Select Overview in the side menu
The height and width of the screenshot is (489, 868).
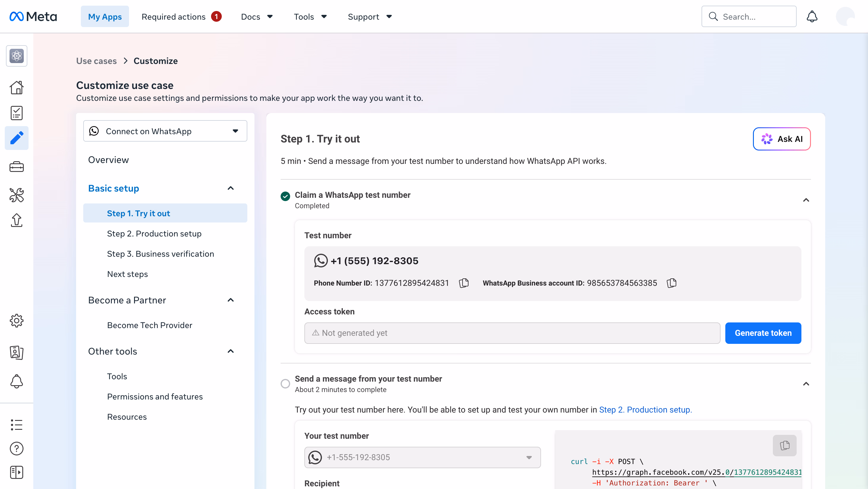pos(108,160)
